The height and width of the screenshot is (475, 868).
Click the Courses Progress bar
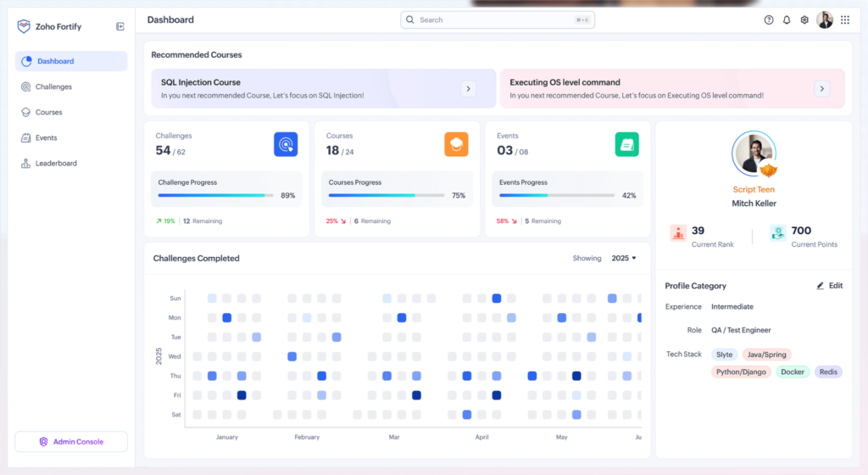387,195
